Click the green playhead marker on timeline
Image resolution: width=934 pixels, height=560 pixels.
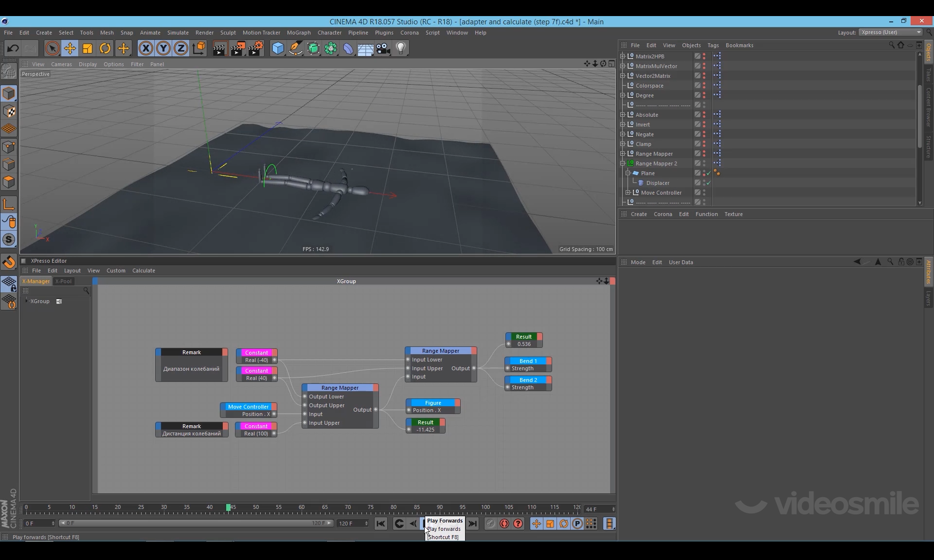pos(228,507)
